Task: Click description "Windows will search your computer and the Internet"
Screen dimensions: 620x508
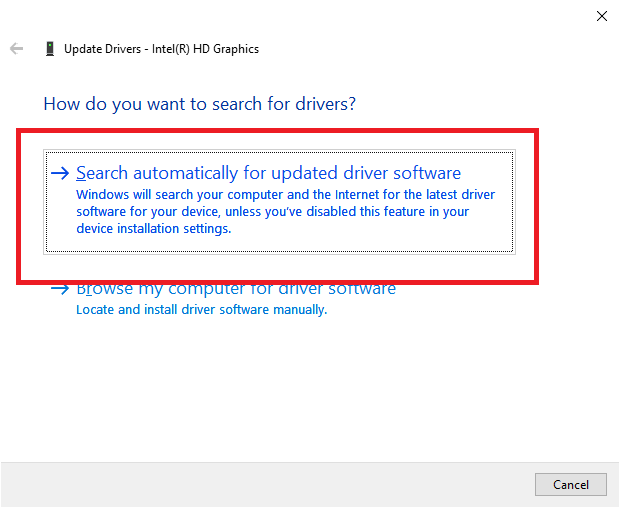Action: coord(285,212)
